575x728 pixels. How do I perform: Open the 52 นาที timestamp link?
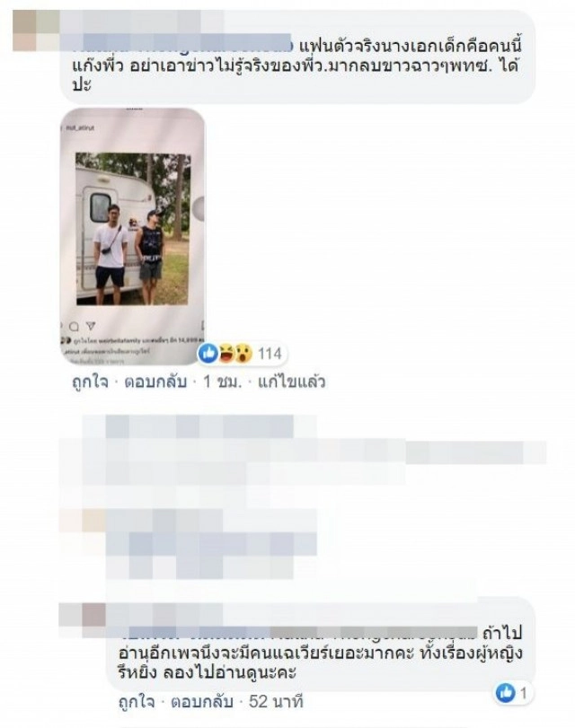point(276,702)
